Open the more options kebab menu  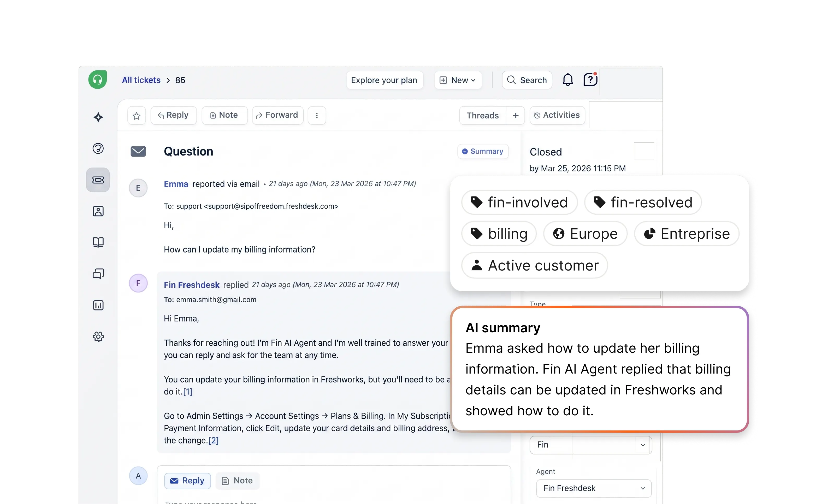317,116
